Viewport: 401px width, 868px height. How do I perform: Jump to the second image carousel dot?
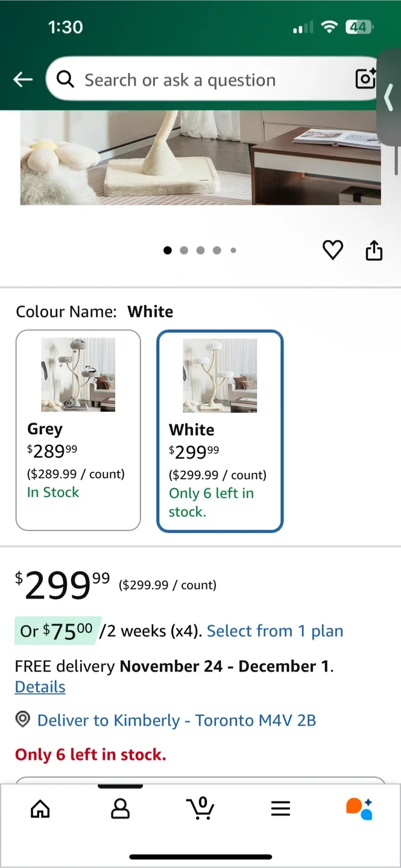pos(185,250)
